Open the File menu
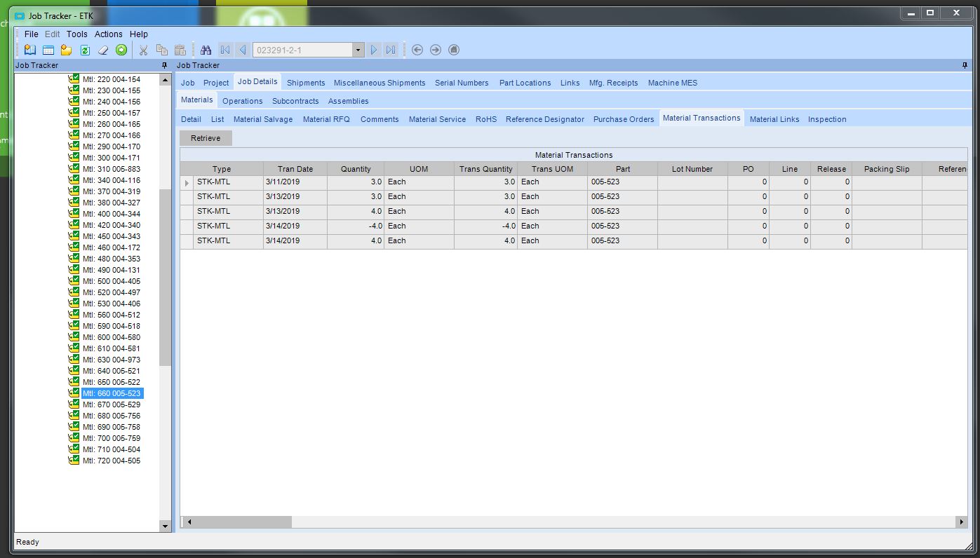 click(x=32, y=34)
